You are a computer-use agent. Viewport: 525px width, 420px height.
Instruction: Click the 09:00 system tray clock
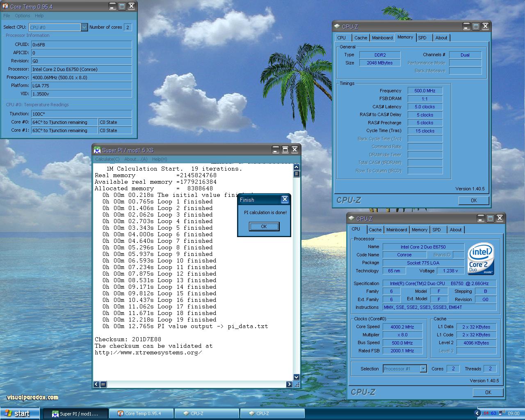(x=513, y=413)
